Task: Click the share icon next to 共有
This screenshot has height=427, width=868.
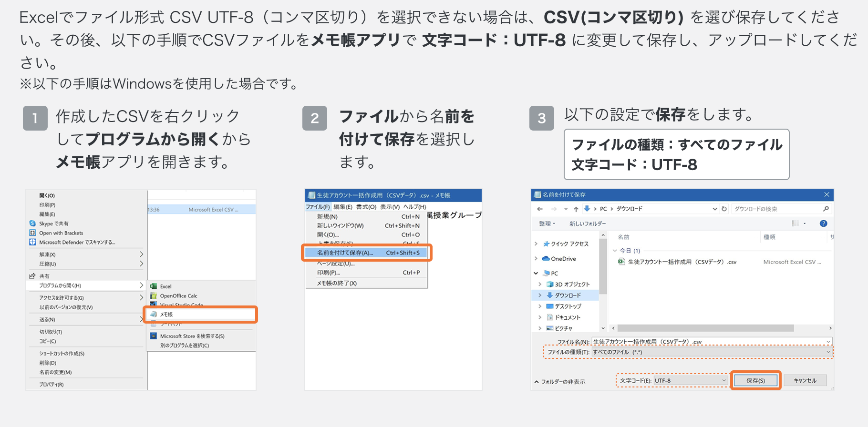Action: pyautogui.click(x=32, y=276)
